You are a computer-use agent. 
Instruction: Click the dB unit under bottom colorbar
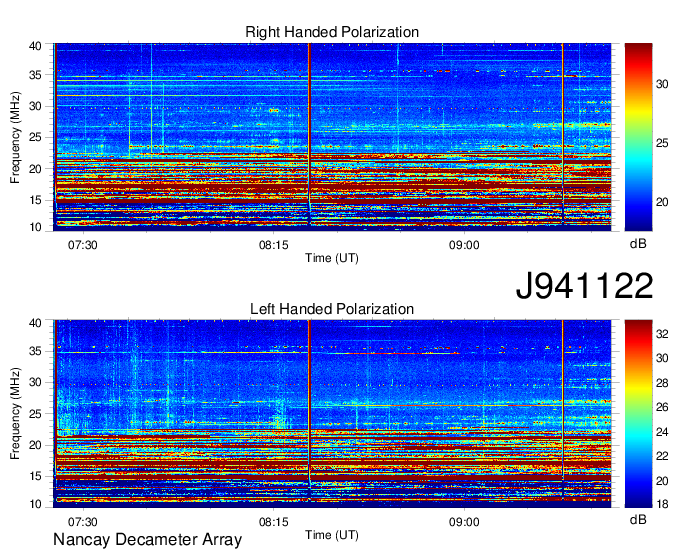pyautogui.click(x=638, y=520)
